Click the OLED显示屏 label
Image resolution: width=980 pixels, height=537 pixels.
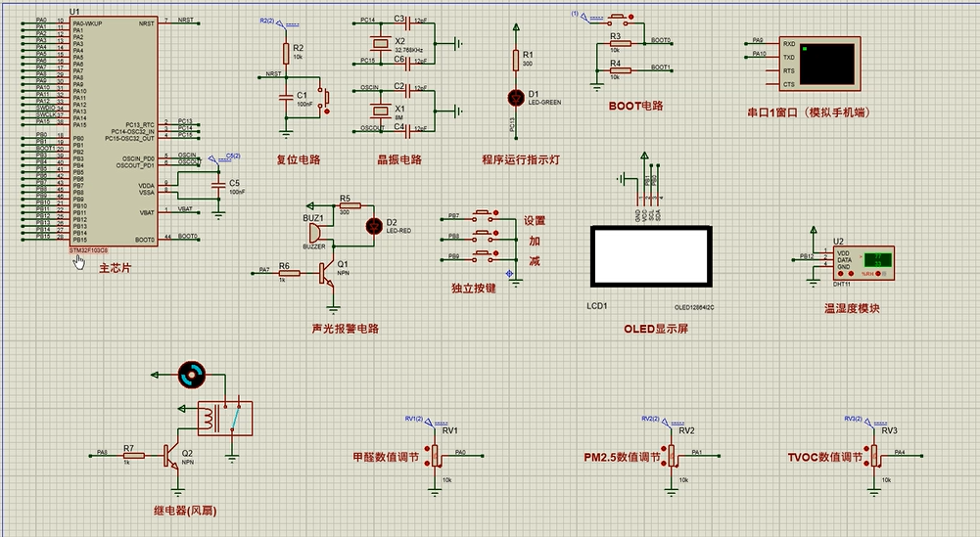click(656, 329)
